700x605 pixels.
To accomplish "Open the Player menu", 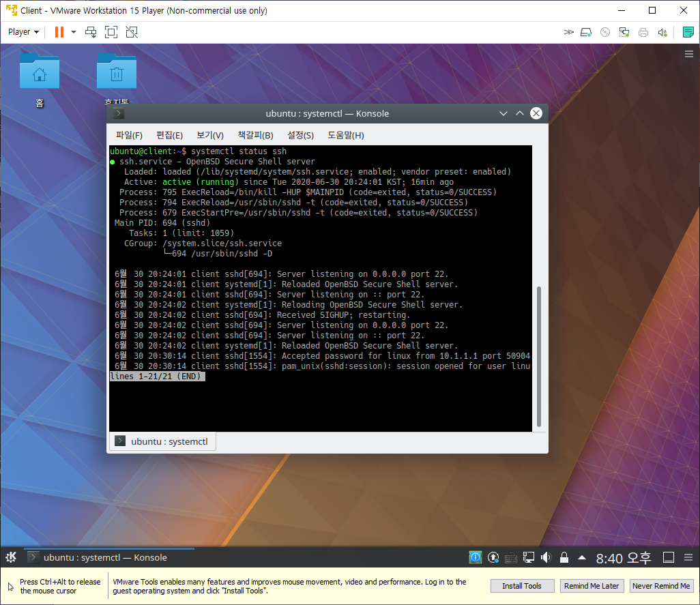I will point(23,32).
